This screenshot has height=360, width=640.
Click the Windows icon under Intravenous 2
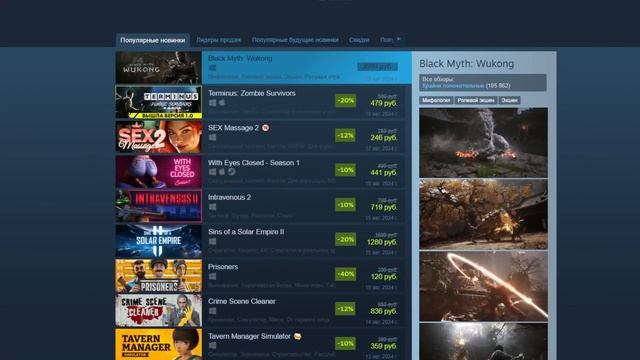pyautogui.click(x=212, y=207)
